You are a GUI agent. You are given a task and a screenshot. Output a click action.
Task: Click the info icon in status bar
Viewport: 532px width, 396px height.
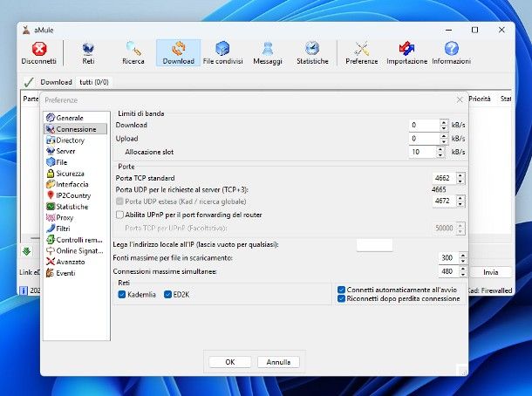click(24, 290)
